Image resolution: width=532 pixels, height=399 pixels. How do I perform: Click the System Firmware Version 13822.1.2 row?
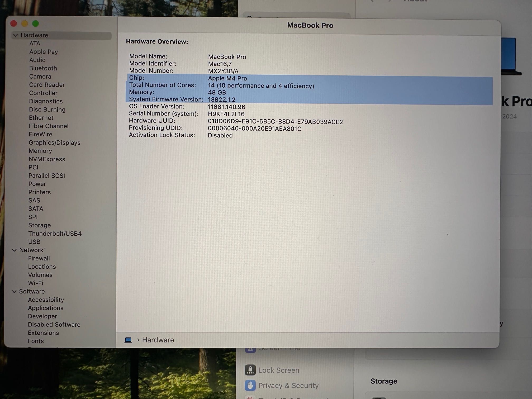[309, 99]
